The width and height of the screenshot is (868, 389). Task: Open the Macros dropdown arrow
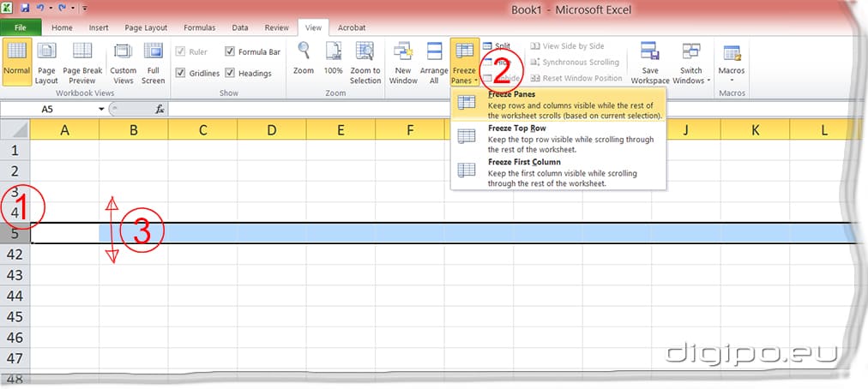pos(732,81)
